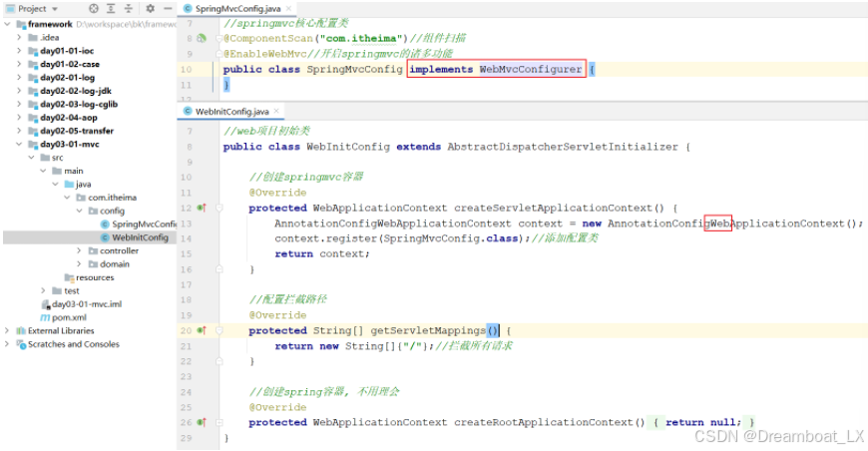Click AbstractDispatcherServletInitializer in the code

pos(563,147)
